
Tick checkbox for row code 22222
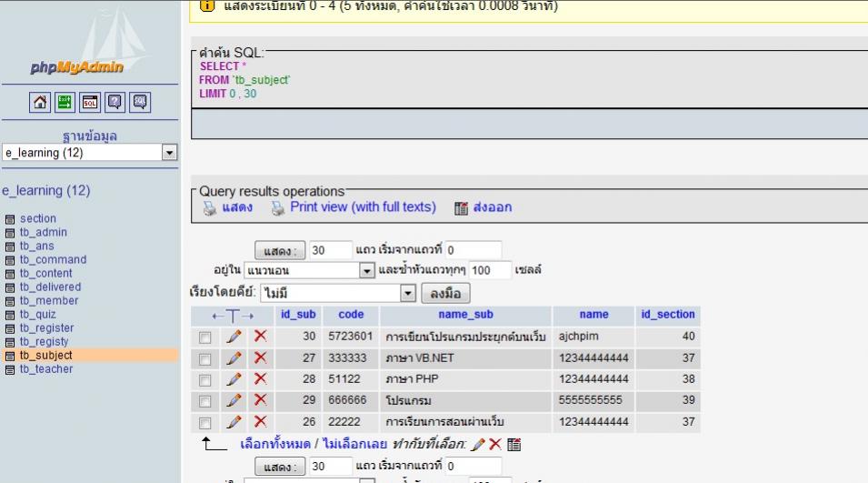pos(205,423)
